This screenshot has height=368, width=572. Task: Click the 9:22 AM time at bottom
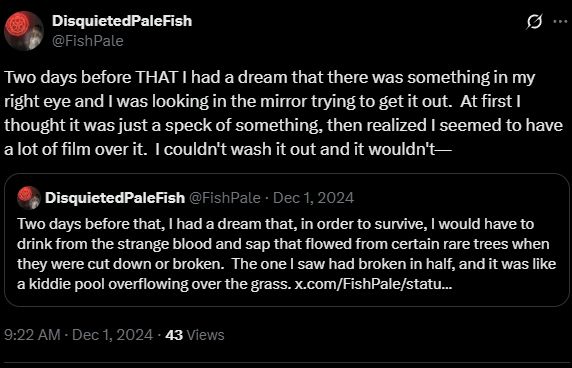(x=32, y=335)
